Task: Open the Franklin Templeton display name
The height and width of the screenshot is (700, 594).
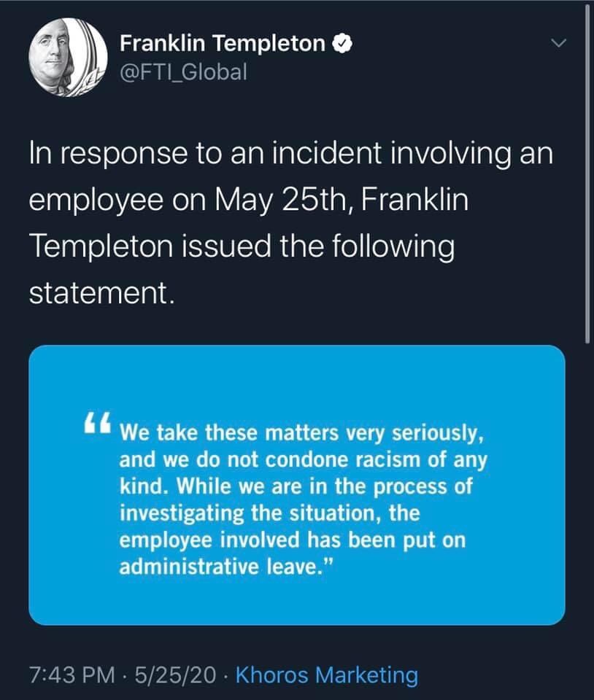Action: point(222,44)
